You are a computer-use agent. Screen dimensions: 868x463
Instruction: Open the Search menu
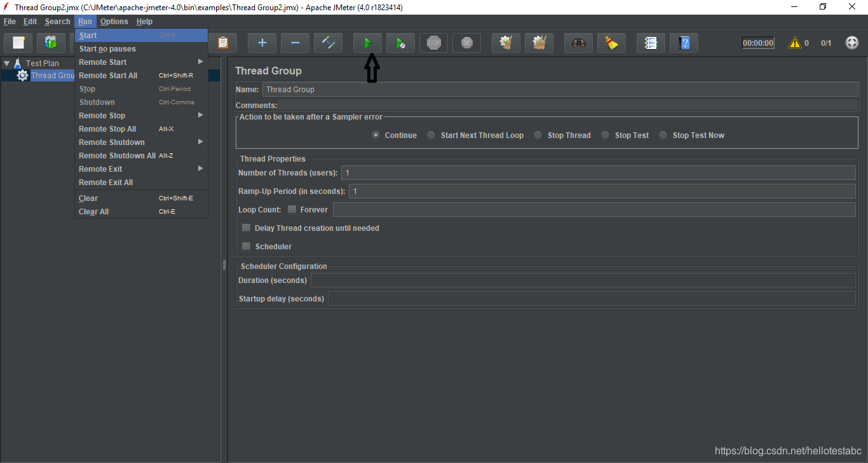[x=57, y=22]
